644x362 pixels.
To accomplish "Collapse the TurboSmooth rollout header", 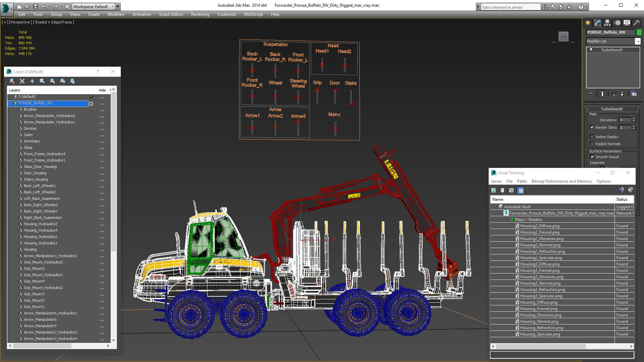I will (611, 109).
